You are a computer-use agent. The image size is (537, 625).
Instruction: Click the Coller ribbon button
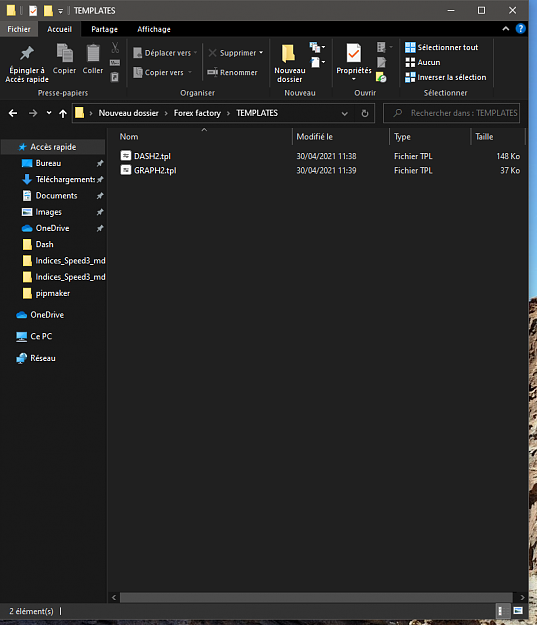pyautogui.click(x=93, y=59)
